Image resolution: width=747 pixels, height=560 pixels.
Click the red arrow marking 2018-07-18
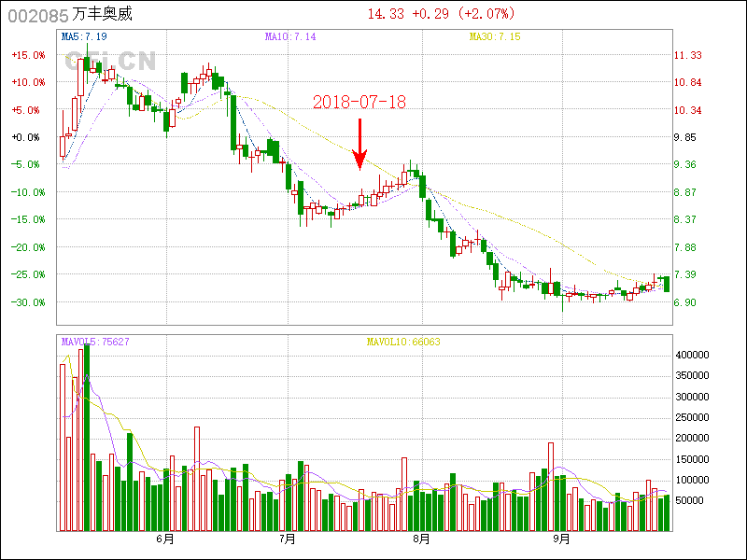pyautogui.click(x=359, y=145)
